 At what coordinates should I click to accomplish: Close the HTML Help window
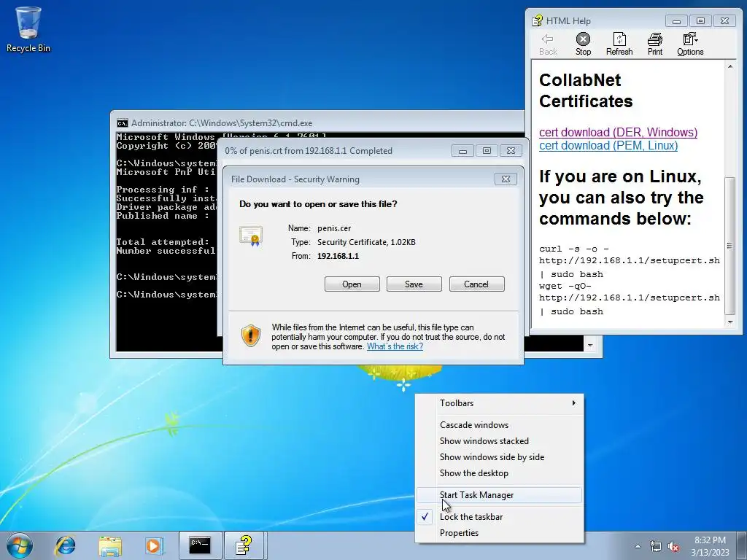724,21
